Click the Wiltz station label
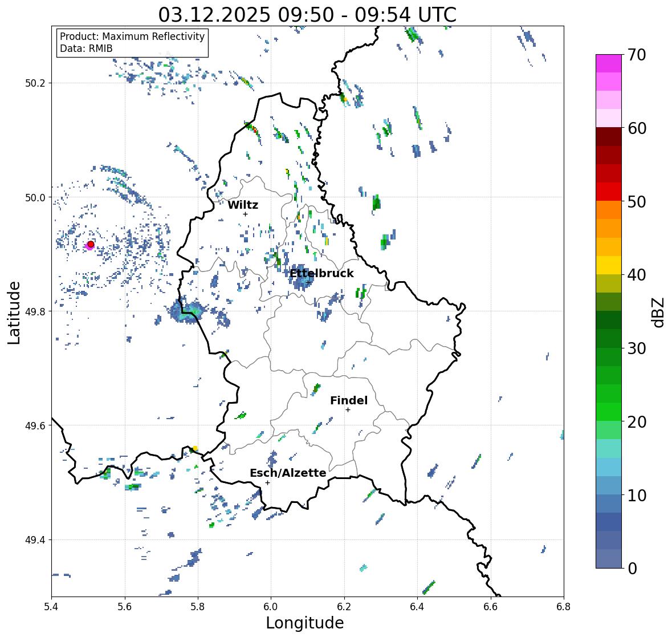This screenshot has width=672, height=637. 243,205
